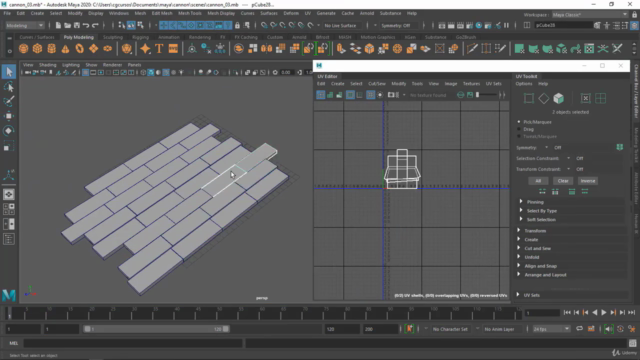Open the UV Toolkit Symmetry dropdown arrow
Image resolution: width=640 pixels, height=360 pixels.
tap(547, 147)
